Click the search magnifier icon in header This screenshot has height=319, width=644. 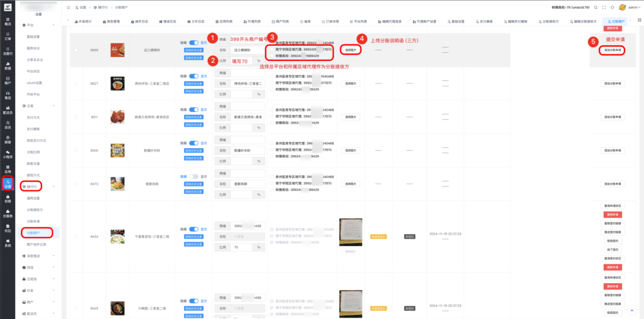(595, 8)
